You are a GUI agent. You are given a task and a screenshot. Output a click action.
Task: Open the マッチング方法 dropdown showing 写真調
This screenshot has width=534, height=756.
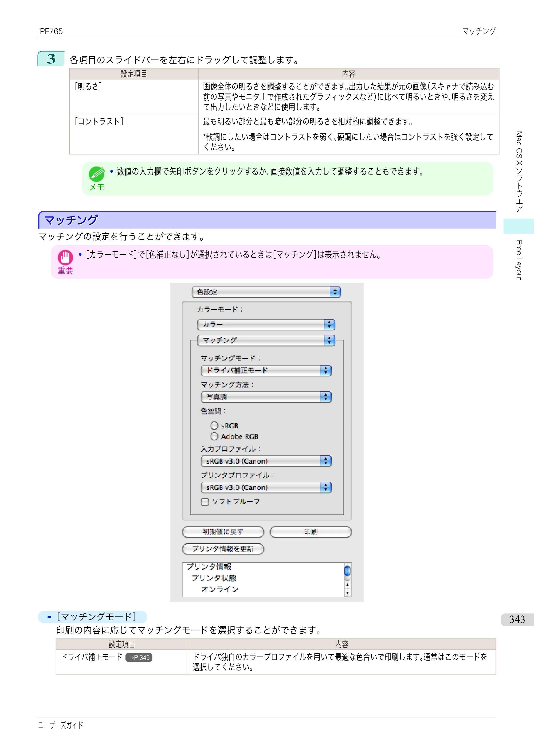click(266, 397)
